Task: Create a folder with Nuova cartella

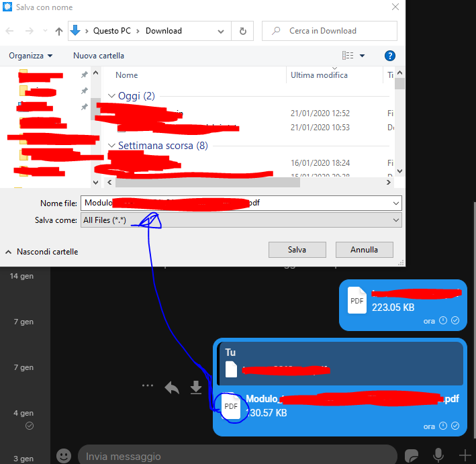Action: click(x=99, y=56)
